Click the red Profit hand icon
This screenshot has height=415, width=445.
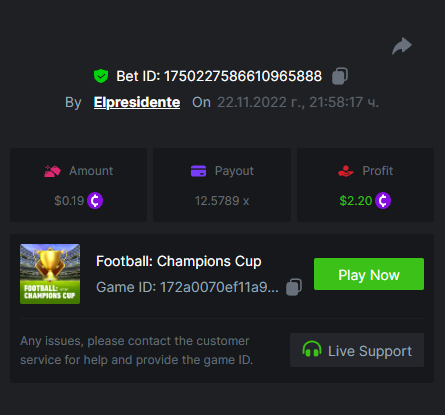point(346,171)
